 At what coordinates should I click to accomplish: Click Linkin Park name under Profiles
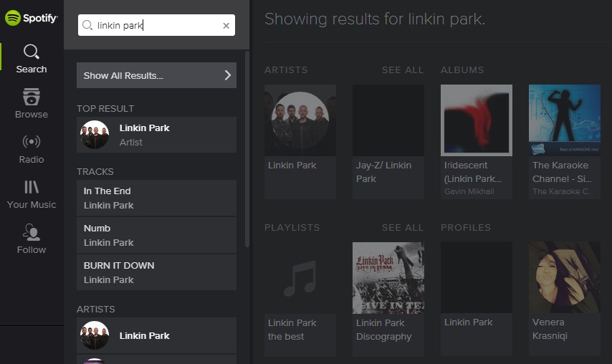[469, 322]
